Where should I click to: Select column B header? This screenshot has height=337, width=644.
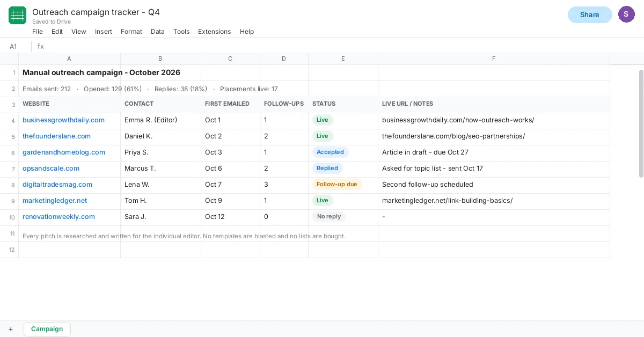click(160, 58)
